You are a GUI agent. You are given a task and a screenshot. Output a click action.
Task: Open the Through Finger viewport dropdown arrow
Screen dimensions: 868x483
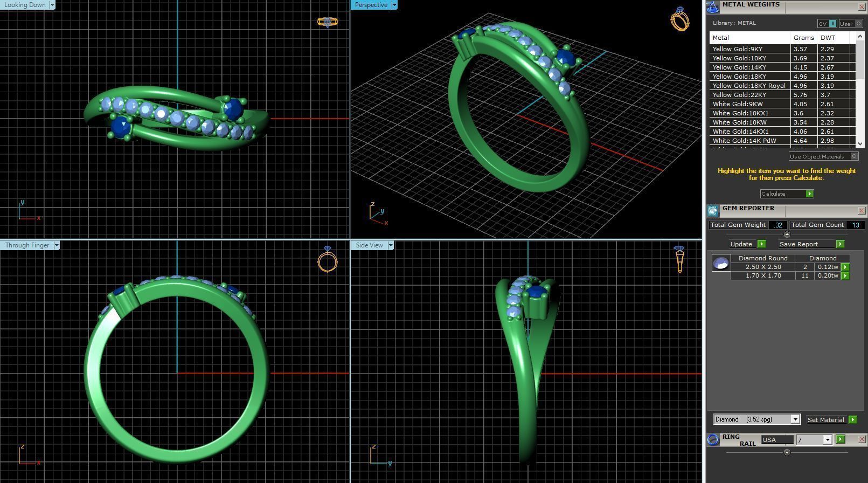click(57, 245)
